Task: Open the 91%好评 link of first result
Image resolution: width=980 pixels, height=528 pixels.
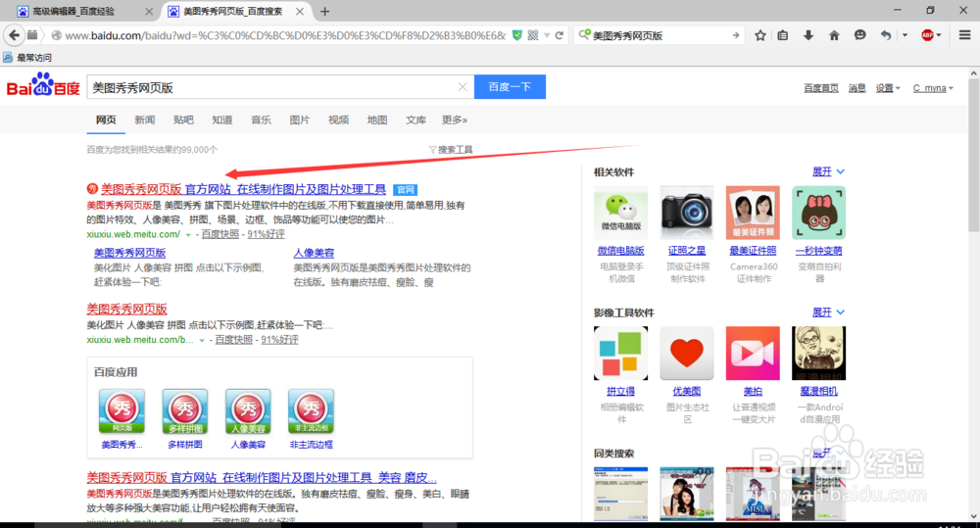Action: 266,234
